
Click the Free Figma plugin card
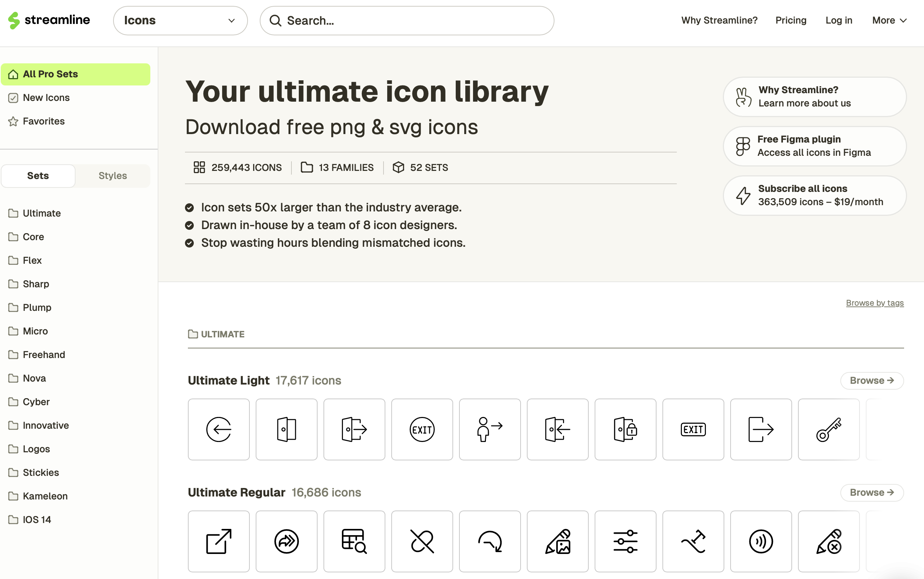pyautogui.click(x=814, y=146)
